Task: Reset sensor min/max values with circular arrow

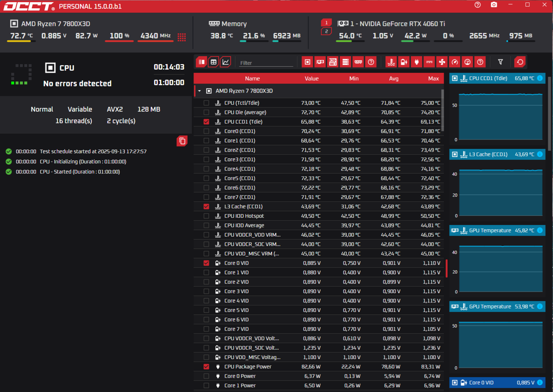Action: coord(520,62)
